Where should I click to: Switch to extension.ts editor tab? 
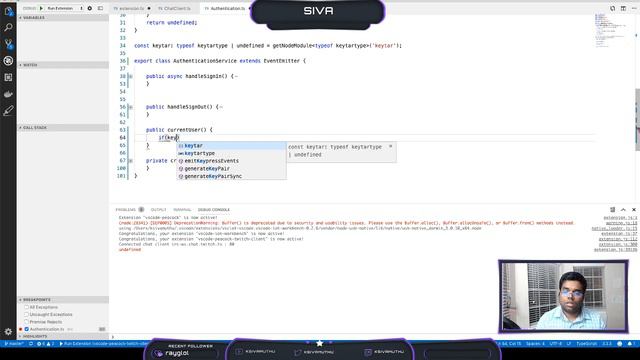coord(131,8)
